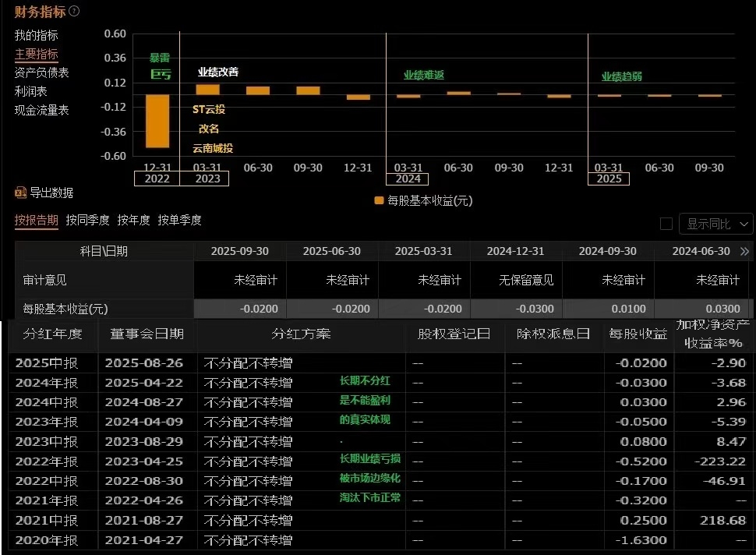Click board date 2023-04-25

143,461
